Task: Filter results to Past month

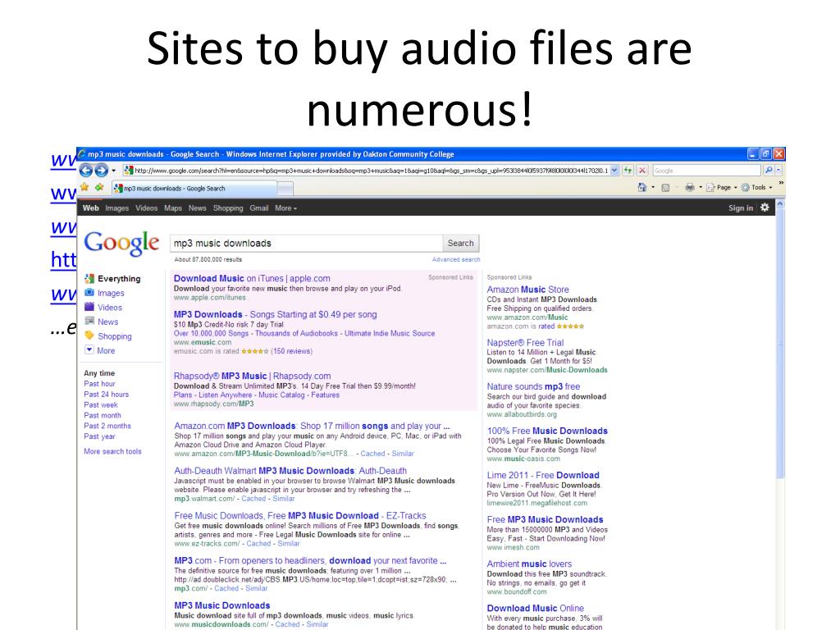Action: pyautogui.click(x=103, y=415)
